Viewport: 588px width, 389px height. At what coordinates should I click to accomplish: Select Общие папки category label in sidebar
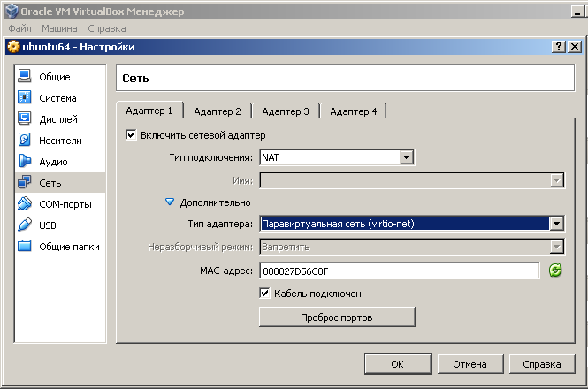point(69,247)
